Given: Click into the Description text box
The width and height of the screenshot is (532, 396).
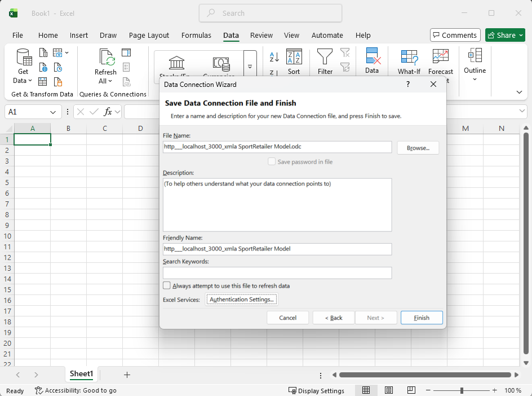Looking at the screenshot, I should pos(277,205).
